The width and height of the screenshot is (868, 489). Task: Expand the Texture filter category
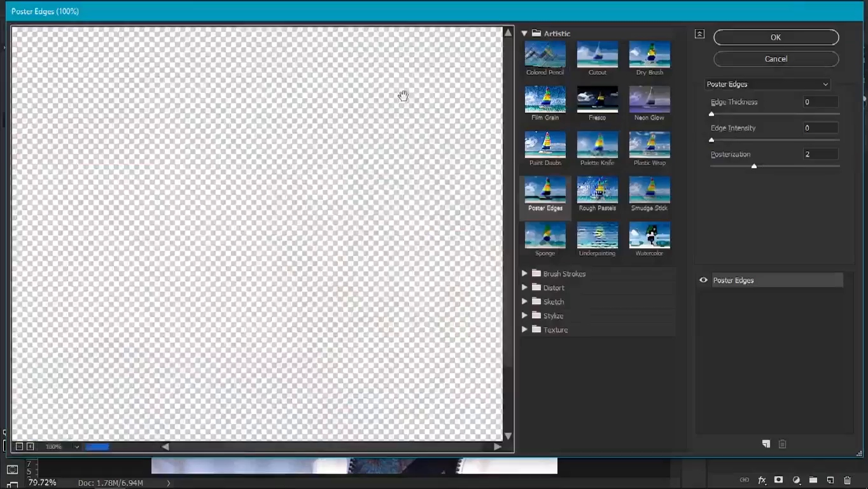click(x=524, y=330)
